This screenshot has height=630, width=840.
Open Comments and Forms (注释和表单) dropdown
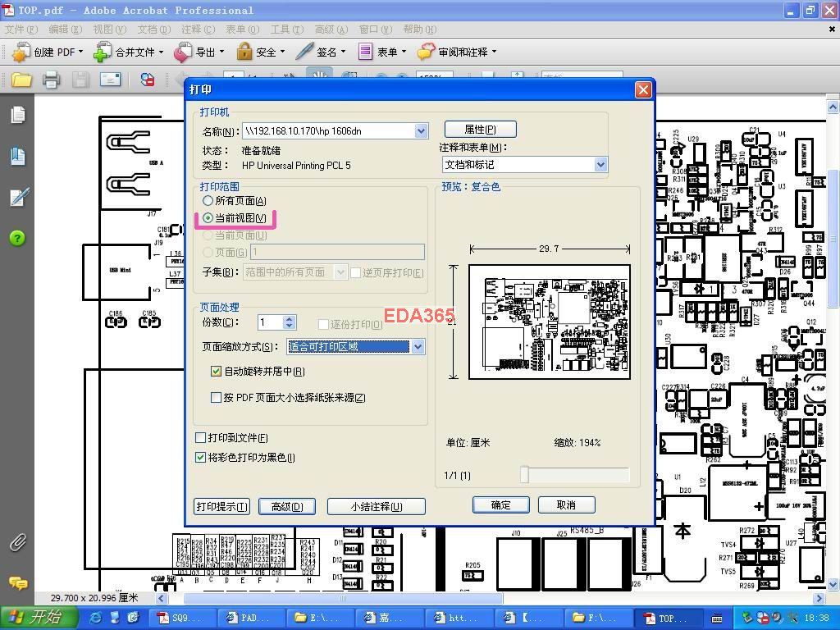pyautogui.click(x=600, y=164)
